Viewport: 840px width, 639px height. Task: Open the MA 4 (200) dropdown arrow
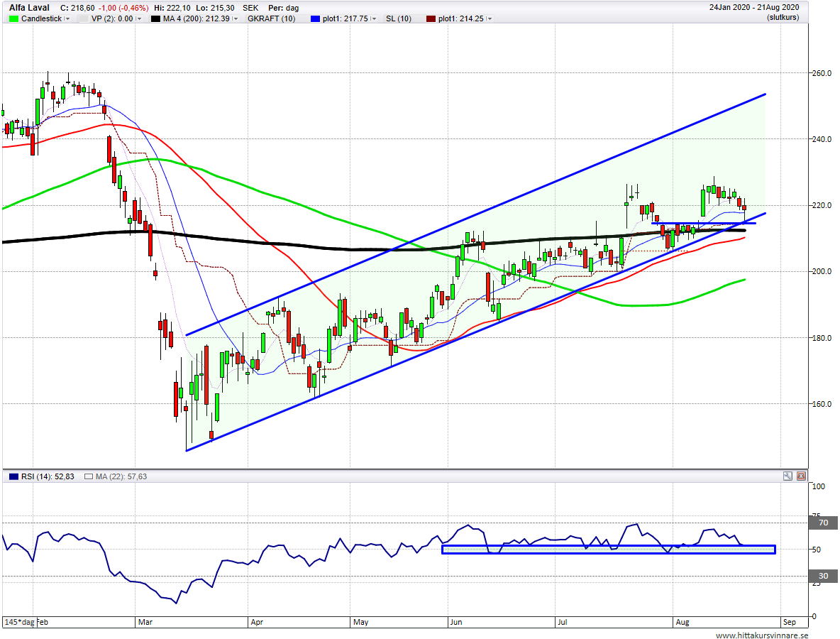point(235,18)
